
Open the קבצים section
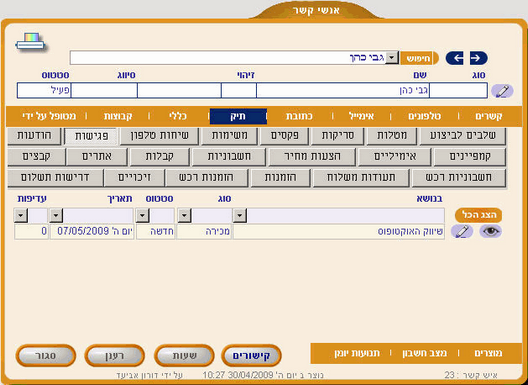coord(36,157)
